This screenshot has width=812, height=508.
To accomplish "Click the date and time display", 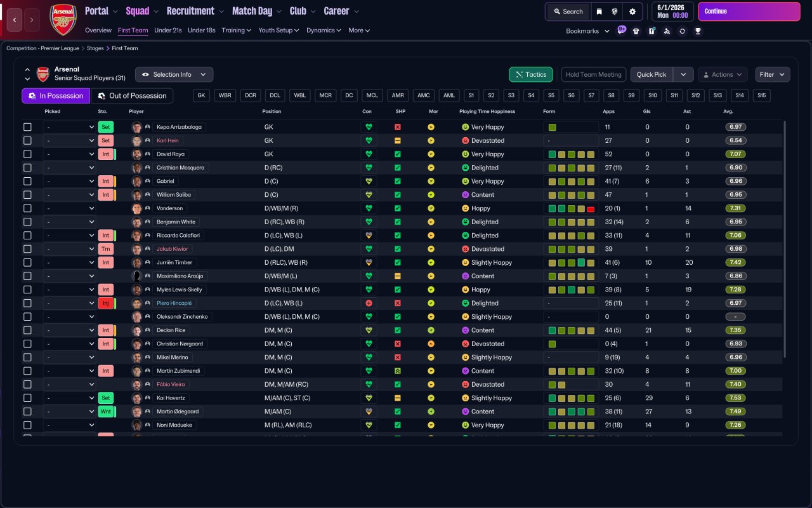I will click(x=673, y=11).
